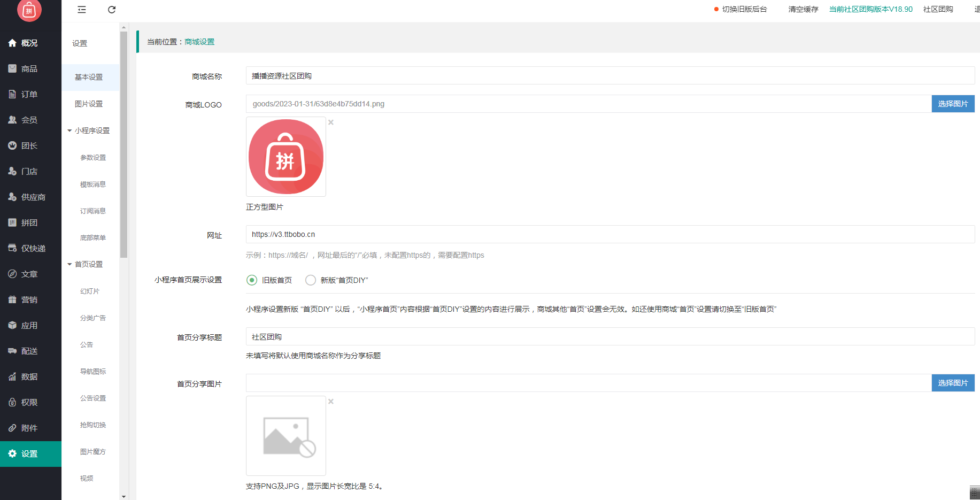Open the 模板消息 menu entry
This screenshot has height=500, width=980.
tap(92, 183)
